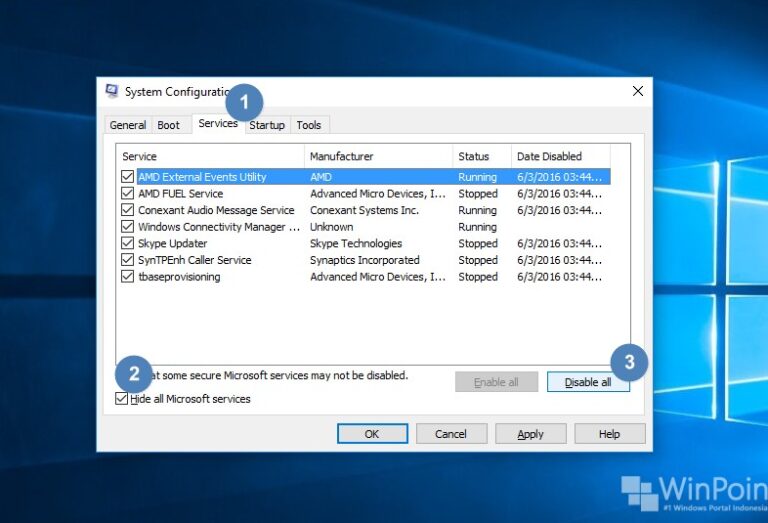Switch to the Boot tab

point(168,125)
